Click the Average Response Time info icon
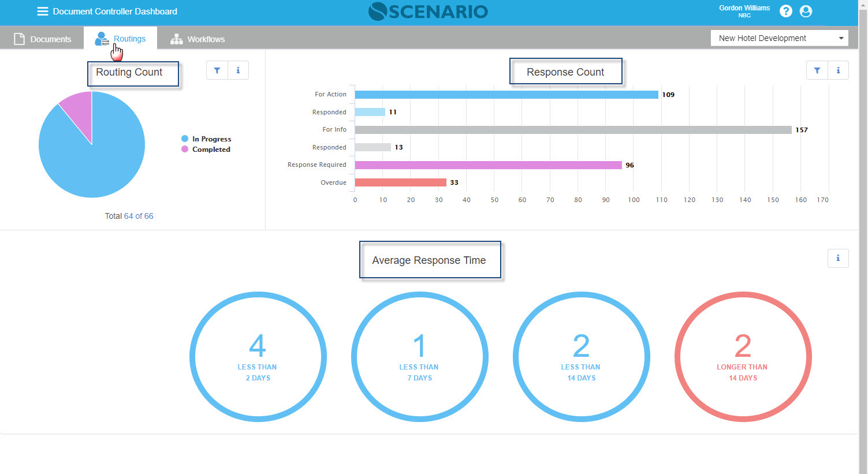Viewport: 868px width, 474px height. (x=838, y=258)
